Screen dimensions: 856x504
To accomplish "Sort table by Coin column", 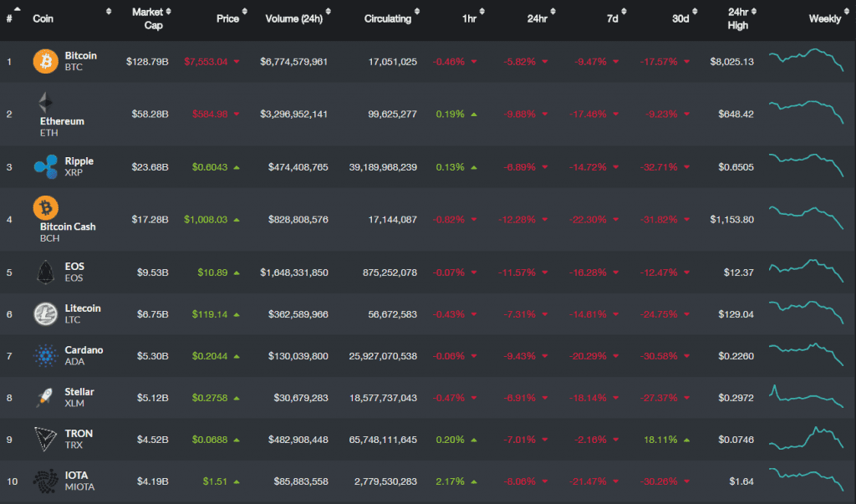I will pos(109,12).
